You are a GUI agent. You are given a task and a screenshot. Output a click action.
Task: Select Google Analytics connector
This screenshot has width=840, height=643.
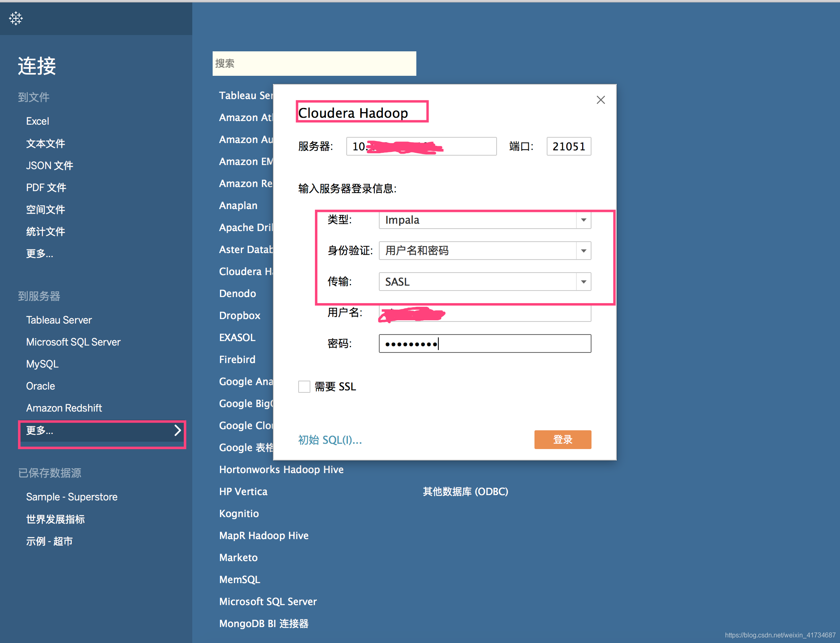(246, 381)
